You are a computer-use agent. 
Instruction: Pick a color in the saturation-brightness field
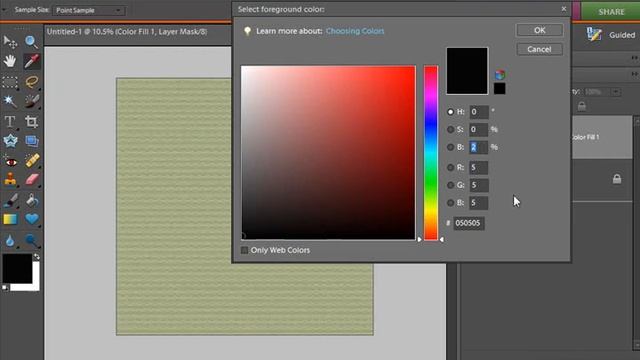coord(328,153)
